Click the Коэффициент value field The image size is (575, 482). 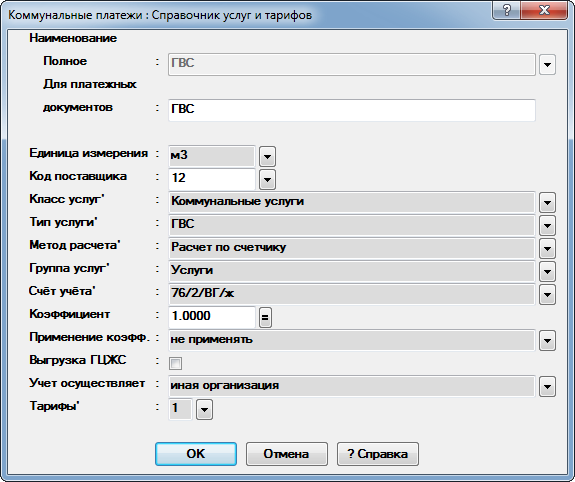(x=212, y=317)
